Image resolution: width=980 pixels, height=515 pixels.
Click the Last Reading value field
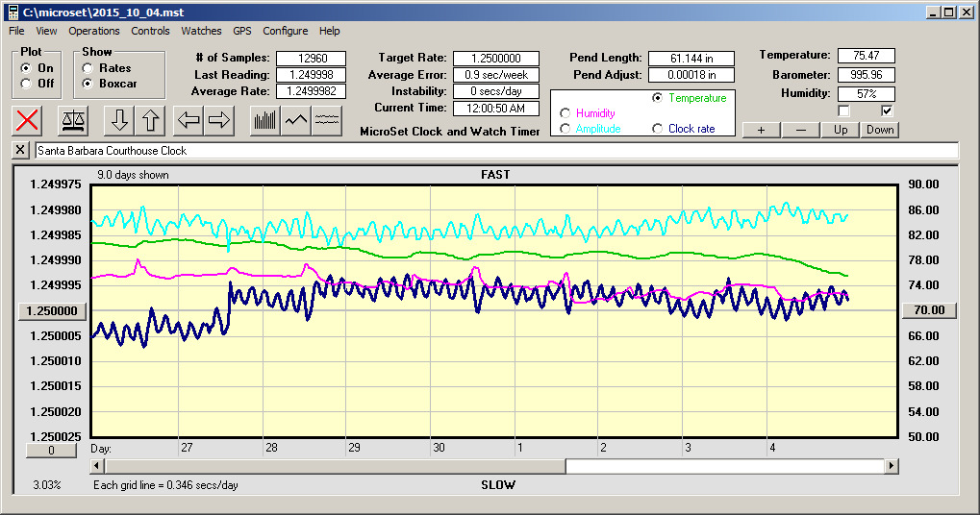pos(312,74)
